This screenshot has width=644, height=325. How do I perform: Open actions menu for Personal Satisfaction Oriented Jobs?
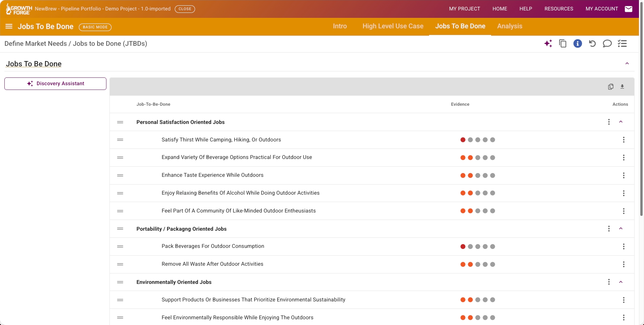pos(609,122)
